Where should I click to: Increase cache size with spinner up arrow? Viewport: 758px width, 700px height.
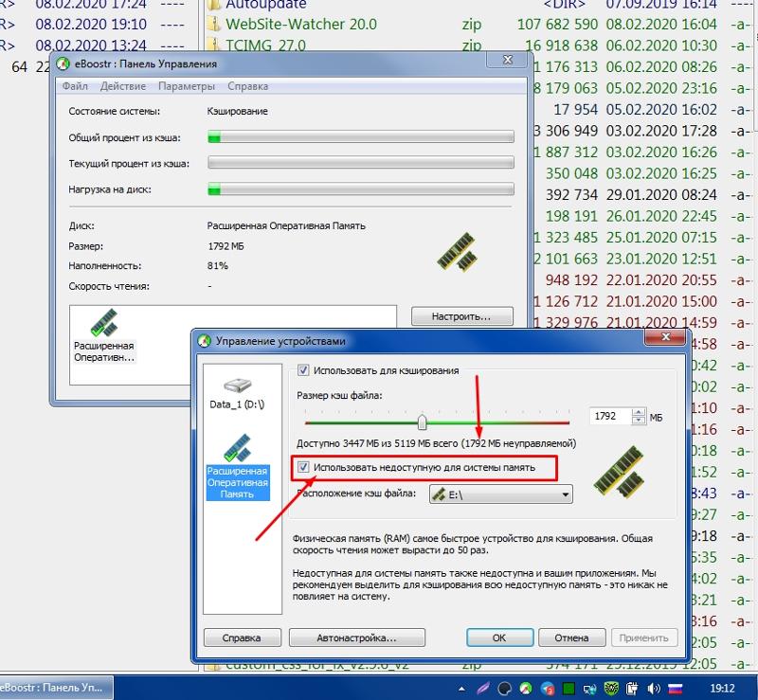[639, 412]
